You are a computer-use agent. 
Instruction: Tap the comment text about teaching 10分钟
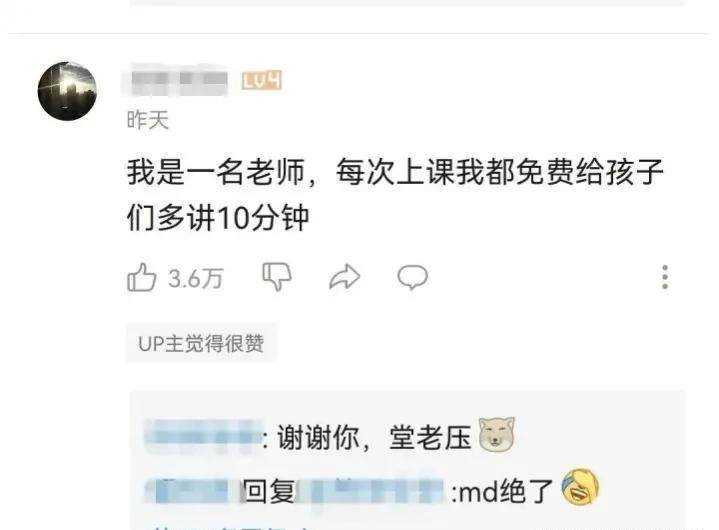pyautogui.click(x=395, y=194)
